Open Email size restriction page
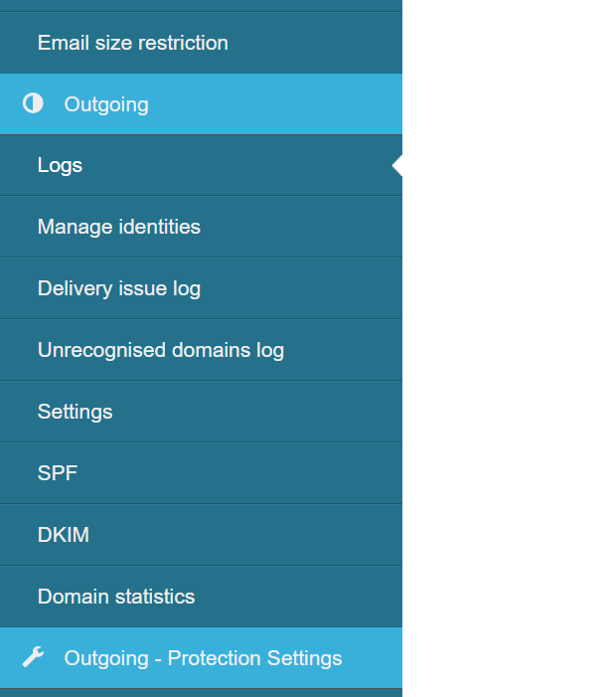 pos(133,43)
